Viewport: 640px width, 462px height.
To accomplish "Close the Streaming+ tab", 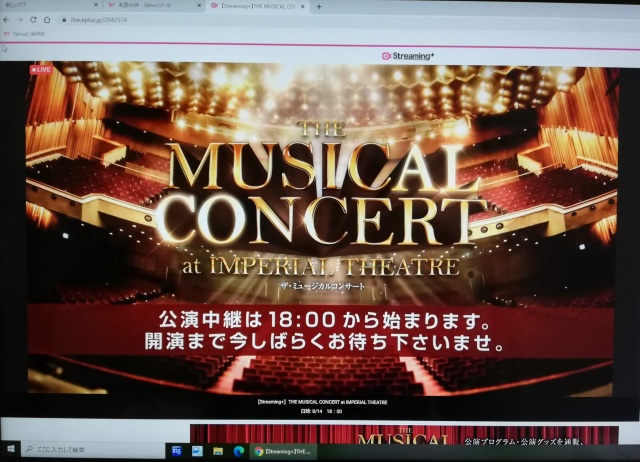I will (x=302, y=7).
